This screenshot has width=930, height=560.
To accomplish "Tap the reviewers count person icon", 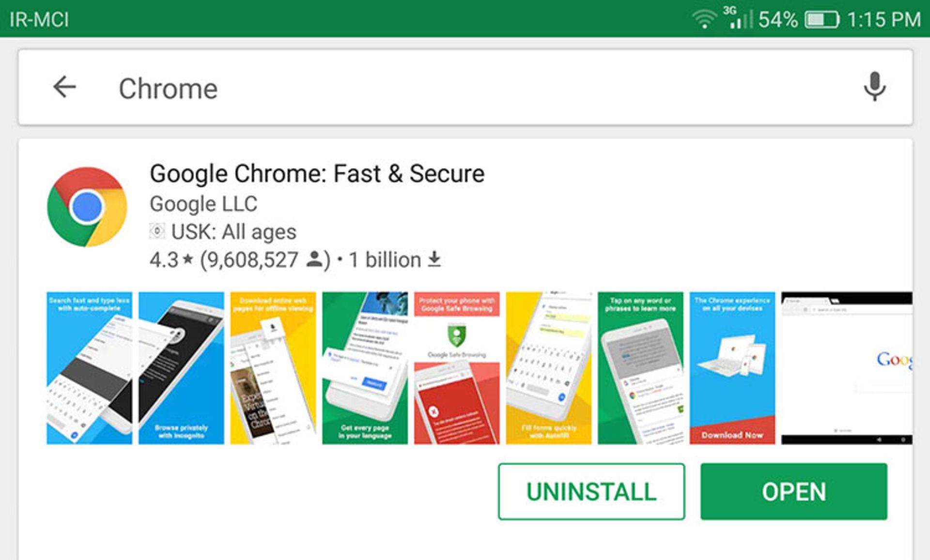I will 315,260.
